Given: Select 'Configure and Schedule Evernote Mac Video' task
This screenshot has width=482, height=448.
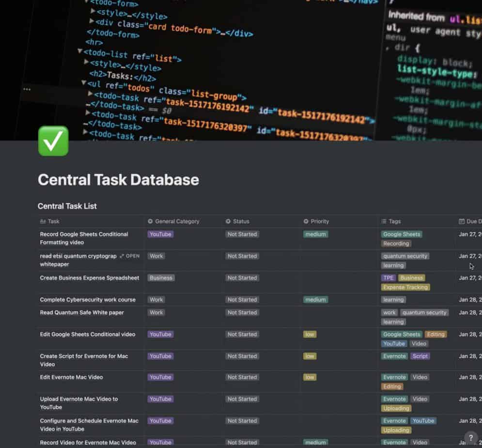Looking at the screenshot, I should (89, 425).
